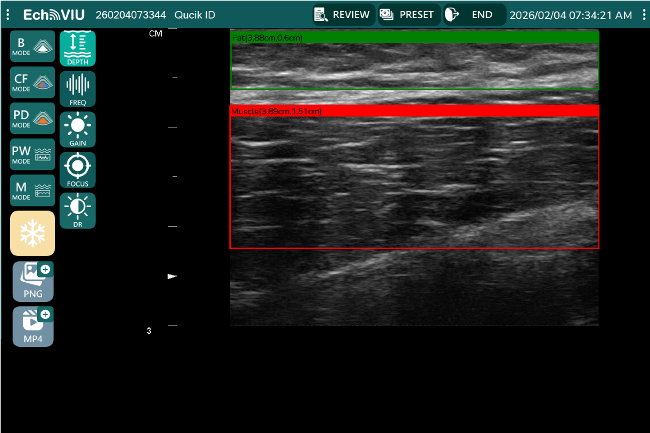Activate CF Mode color flow
650x433 pixels.
pos(32,82)
